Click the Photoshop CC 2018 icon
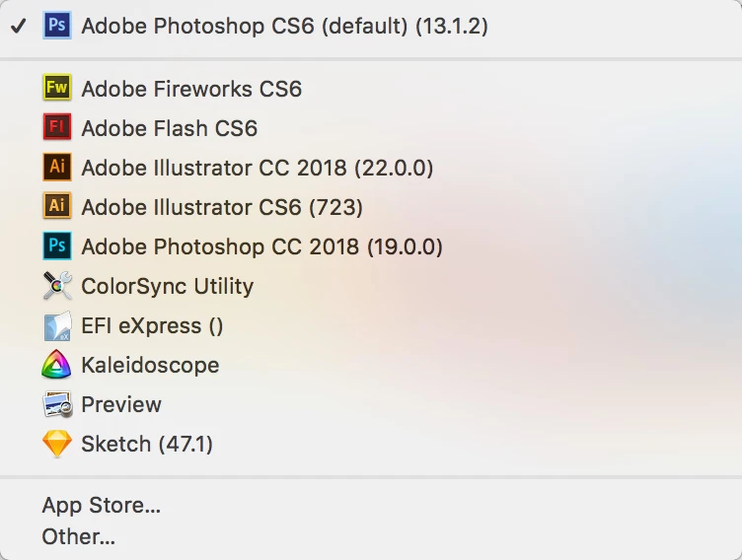 (x=57, y=246)
